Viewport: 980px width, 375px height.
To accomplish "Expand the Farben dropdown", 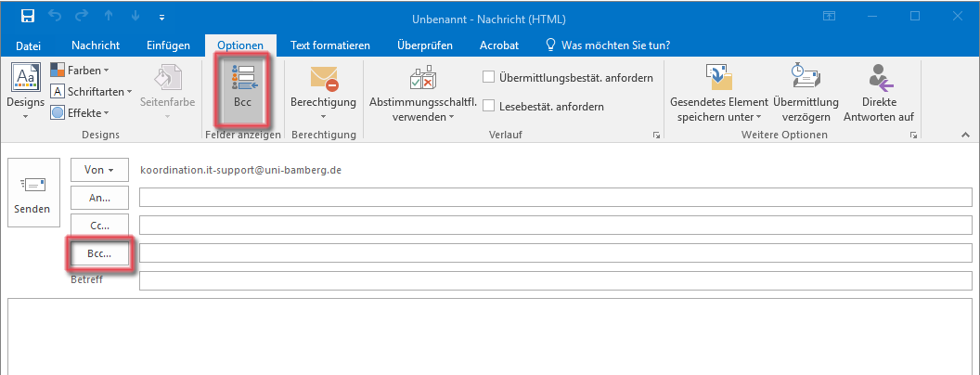I will click(x=80, y=70).
